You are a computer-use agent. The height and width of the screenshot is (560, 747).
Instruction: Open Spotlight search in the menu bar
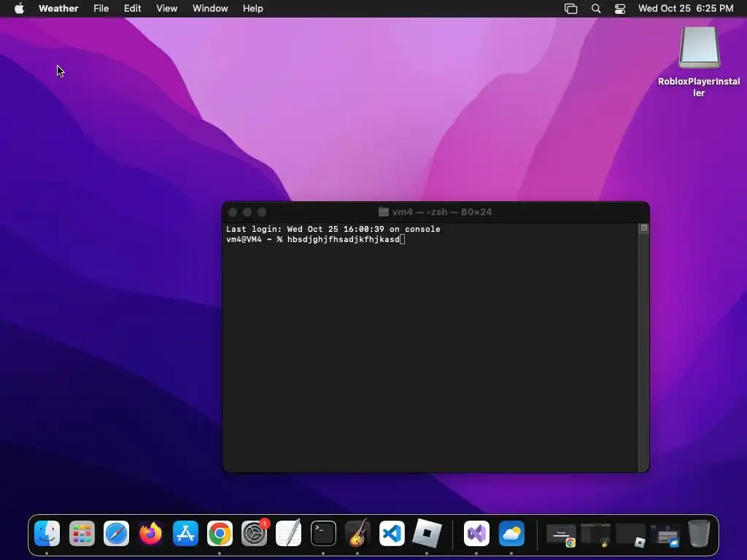click(x=596, y=9)
